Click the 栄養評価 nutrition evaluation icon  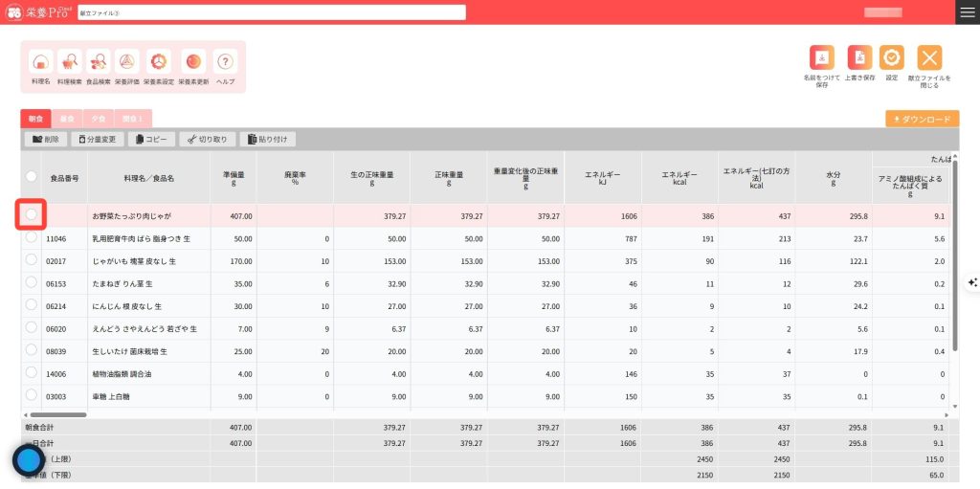(x=126, y=62)
